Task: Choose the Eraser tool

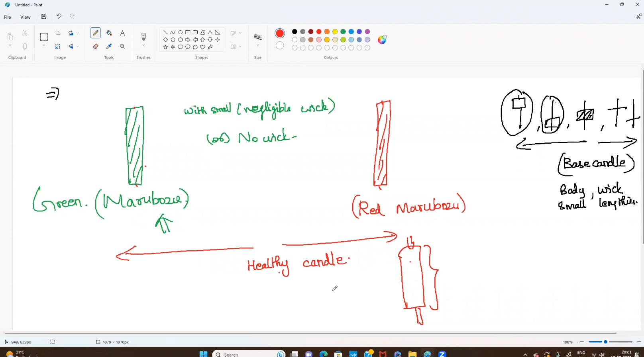Action: 96,47
